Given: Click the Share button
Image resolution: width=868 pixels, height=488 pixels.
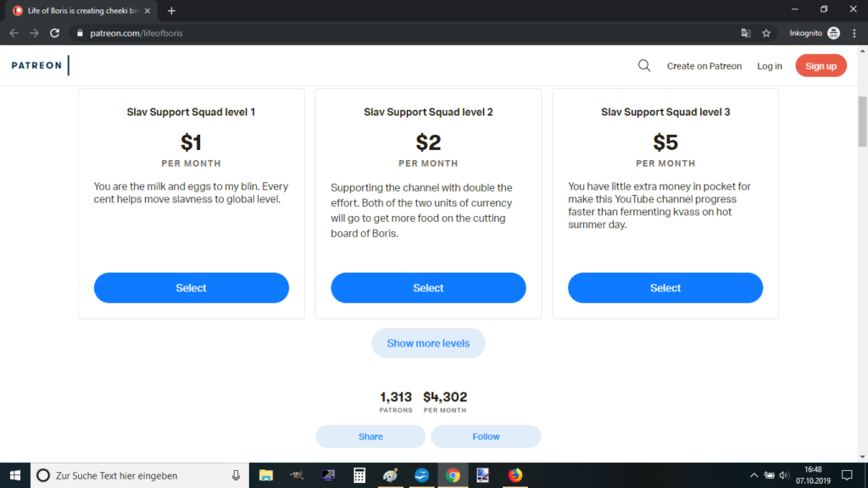Looking at the screenshot, I should pos(371,436).
